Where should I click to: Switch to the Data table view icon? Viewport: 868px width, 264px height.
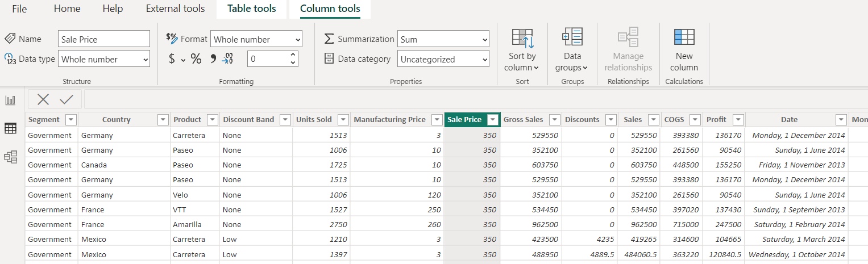pyautogui.click(x=10, y=128)
